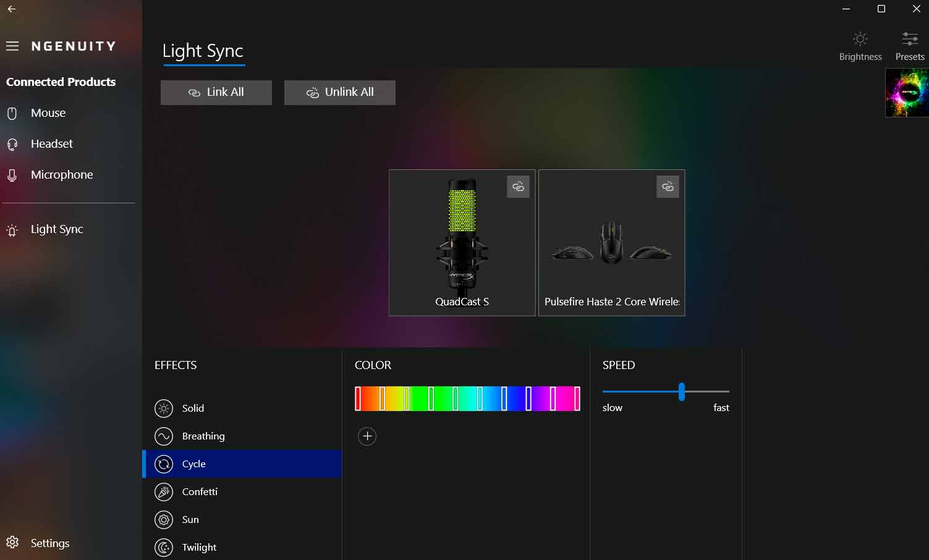The width and height of the screenshot is (929, 560).
Task: Click the speed slider handle
Action: [x=681, y=391]
